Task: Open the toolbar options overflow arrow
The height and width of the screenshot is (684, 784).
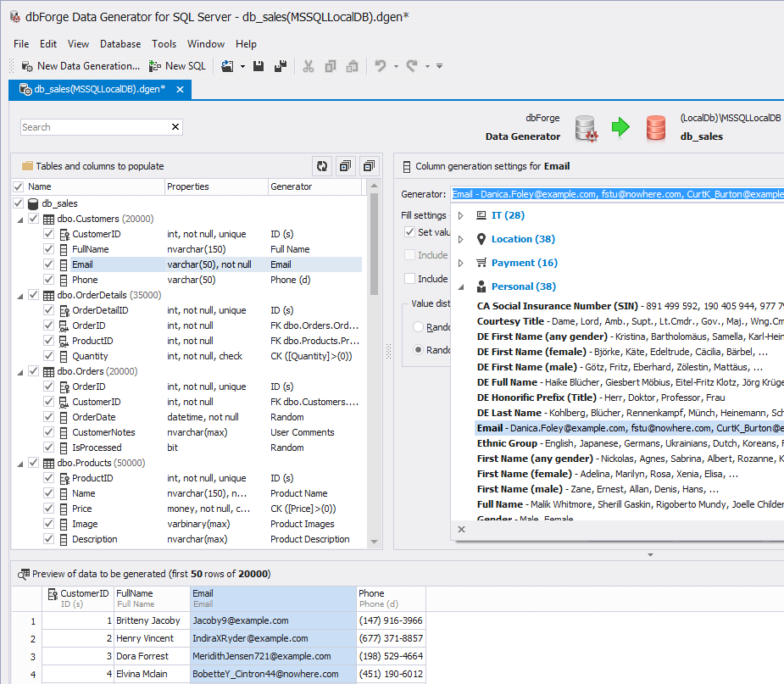Action: coord(440,66)
